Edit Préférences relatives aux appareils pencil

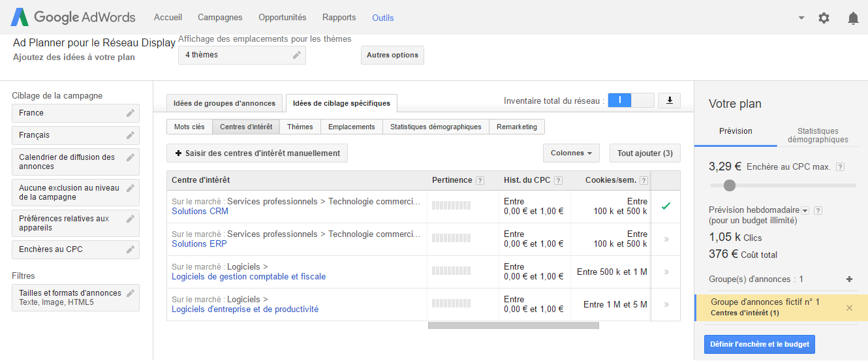point(131,219)
